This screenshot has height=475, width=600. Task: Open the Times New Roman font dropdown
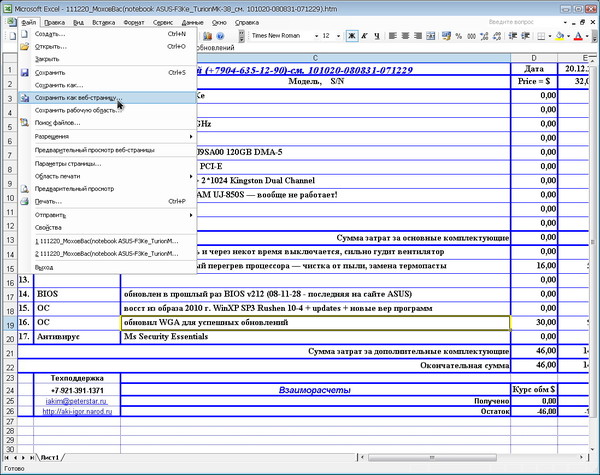coord(316,36)
